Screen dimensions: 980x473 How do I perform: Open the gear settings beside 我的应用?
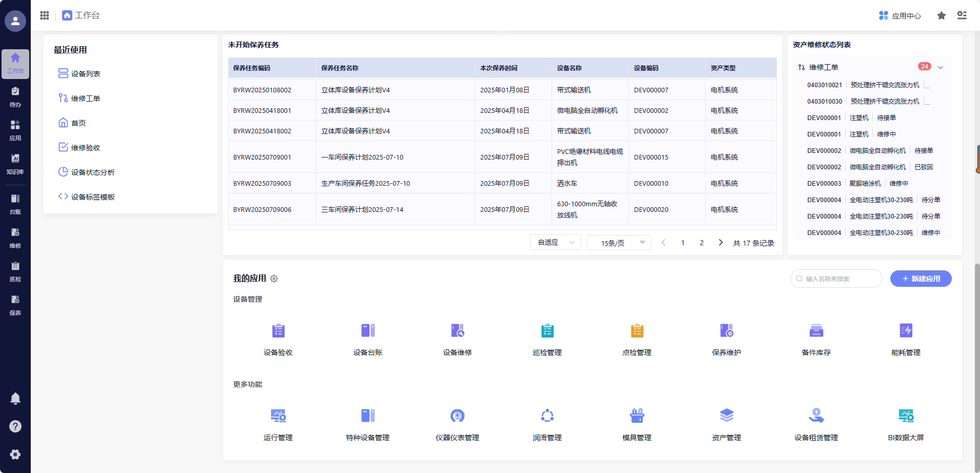click(x=274, y=279)
